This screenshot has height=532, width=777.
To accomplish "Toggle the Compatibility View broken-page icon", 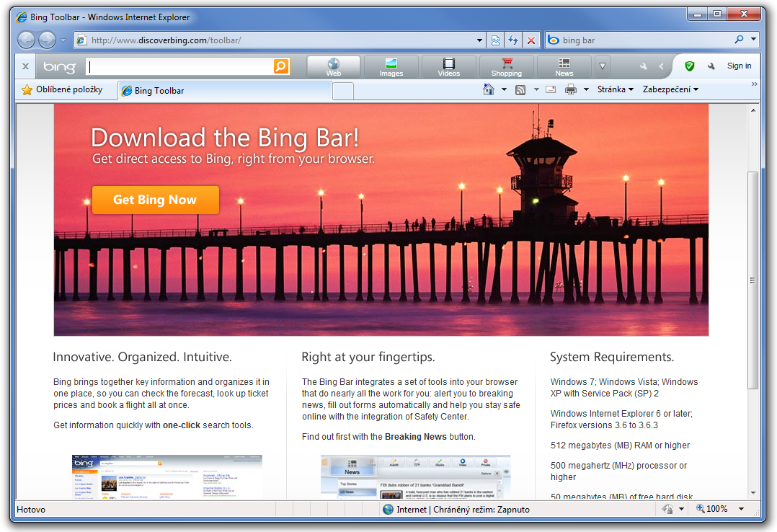I will pos(496,40).
